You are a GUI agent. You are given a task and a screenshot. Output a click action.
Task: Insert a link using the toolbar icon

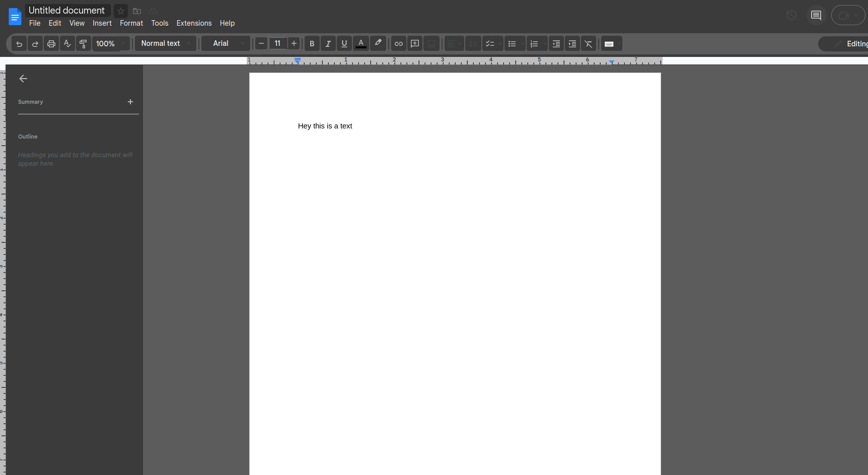[x=398, y=43]
